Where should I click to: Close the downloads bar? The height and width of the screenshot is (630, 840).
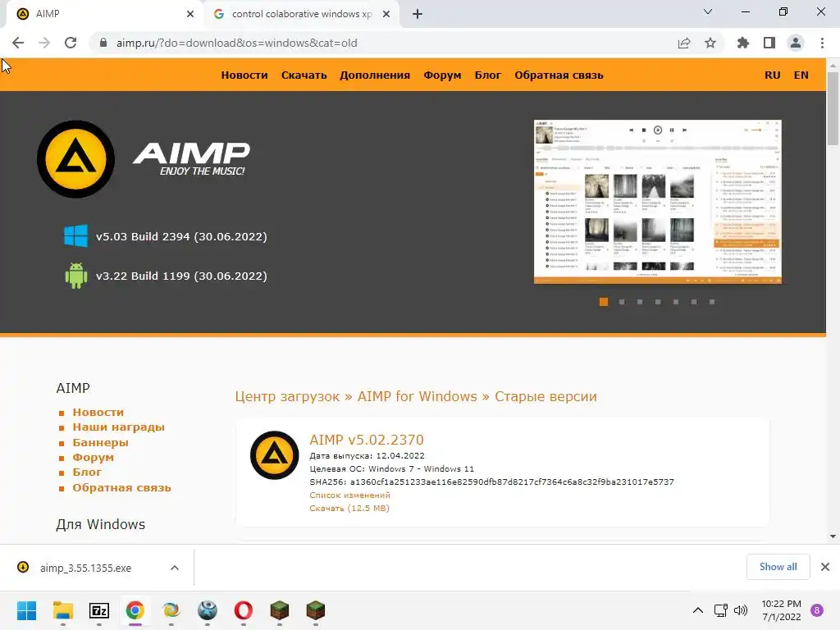pos(825,567)
